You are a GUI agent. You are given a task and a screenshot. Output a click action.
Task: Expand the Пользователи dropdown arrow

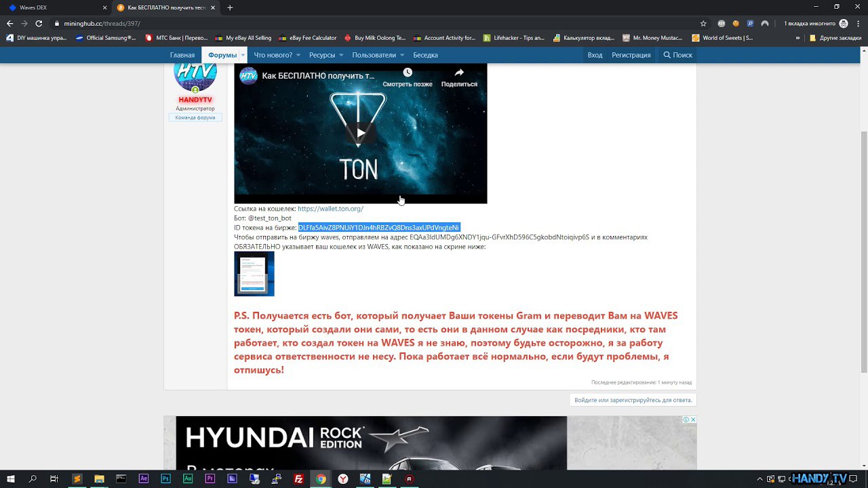(x=402, y=55)
